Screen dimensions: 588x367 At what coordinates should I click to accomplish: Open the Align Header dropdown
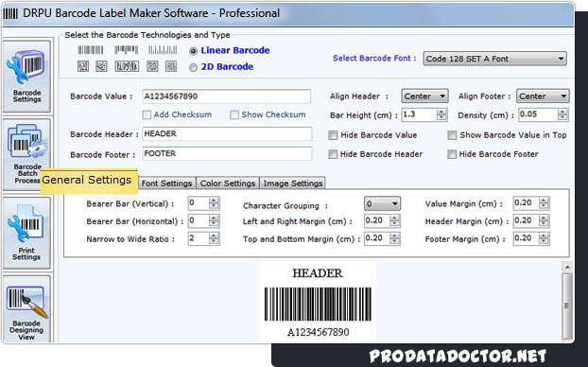point(424,96)
